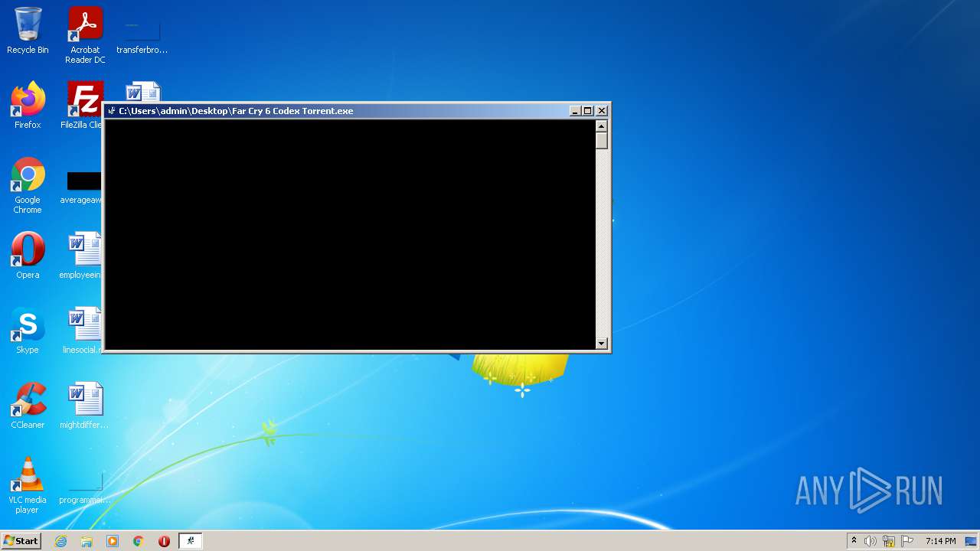Click the console scrollbar thumb
This screenshot has width=980, height=551.
[602, 141]
